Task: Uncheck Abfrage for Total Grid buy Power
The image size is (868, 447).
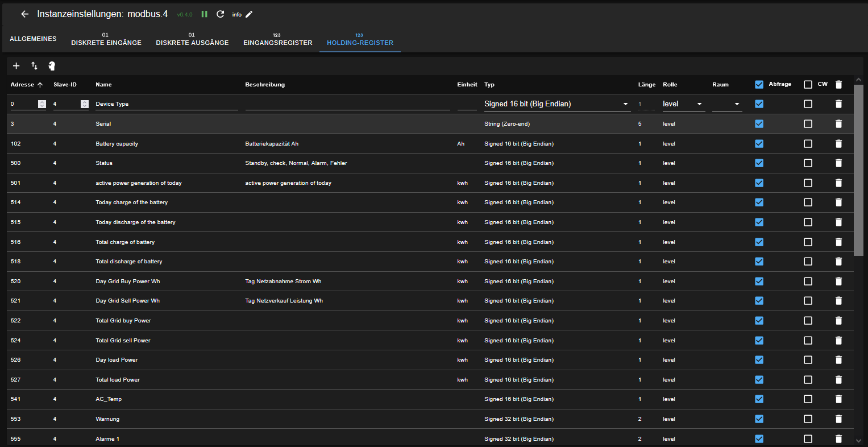Action: click(759, 321)
